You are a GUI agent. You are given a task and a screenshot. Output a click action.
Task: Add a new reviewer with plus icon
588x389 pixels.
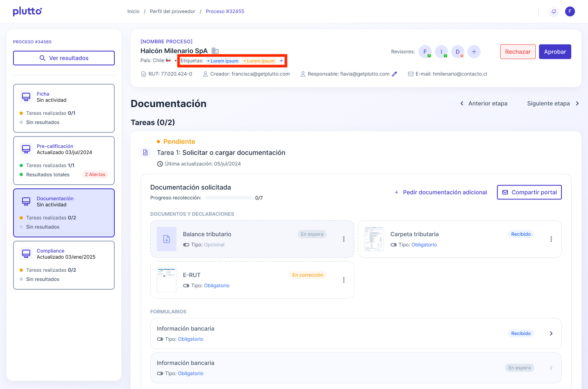[x=474, y=52]
